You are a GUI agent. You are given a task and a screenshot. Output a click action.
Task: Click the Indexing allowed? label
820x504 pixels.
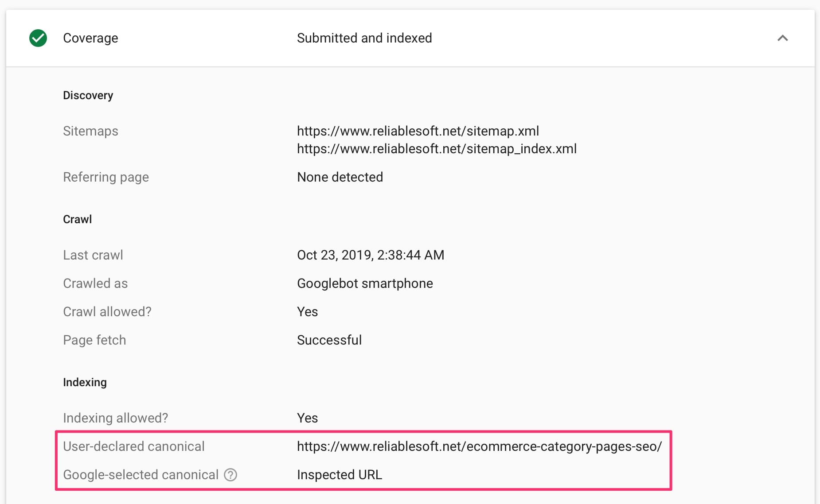point(115,418)
